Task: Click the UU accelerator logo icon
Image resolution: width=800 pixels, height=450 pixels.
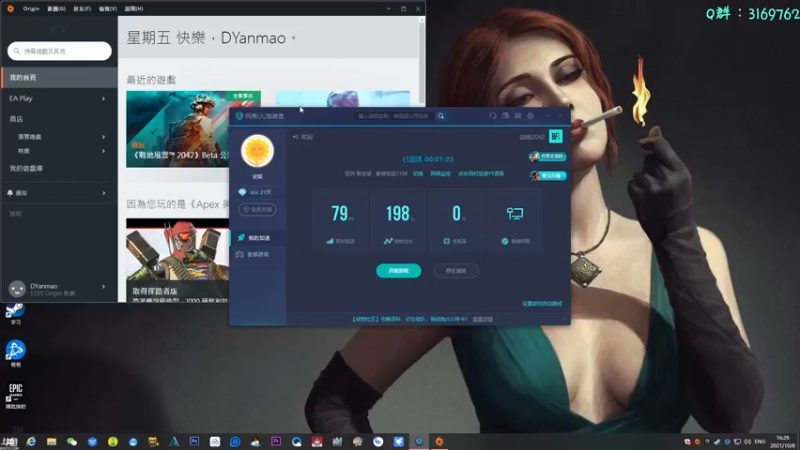Action: (239, 116)
